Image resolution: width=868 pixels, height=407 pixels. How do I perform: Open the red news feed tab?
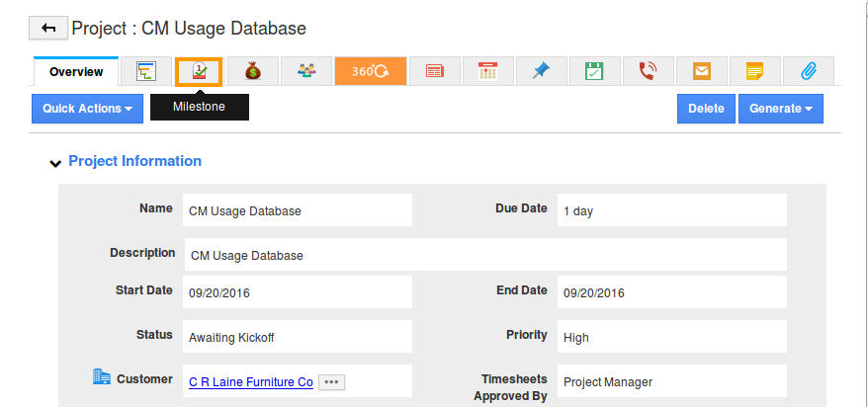(435, 71)
